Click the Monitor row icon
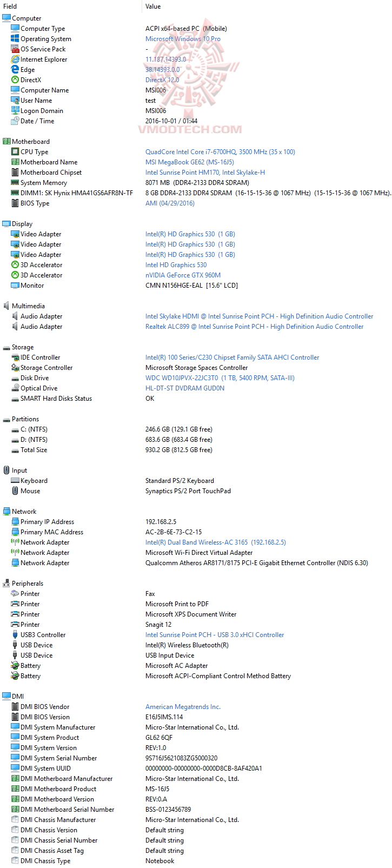392x868 pixels. pyautogui.click(x=15, y=285)
